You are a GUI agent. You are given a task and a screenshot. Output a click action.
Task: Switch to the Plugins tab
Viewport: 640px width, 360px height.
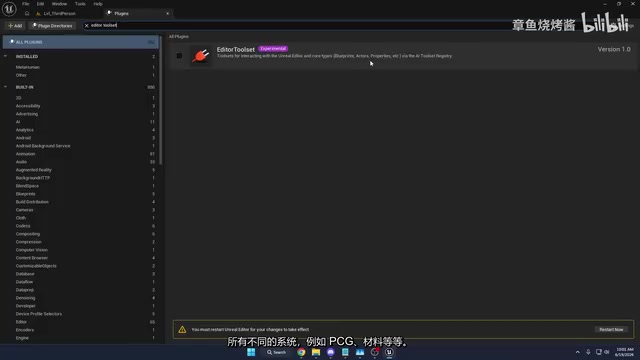click(x=121, y=13)
